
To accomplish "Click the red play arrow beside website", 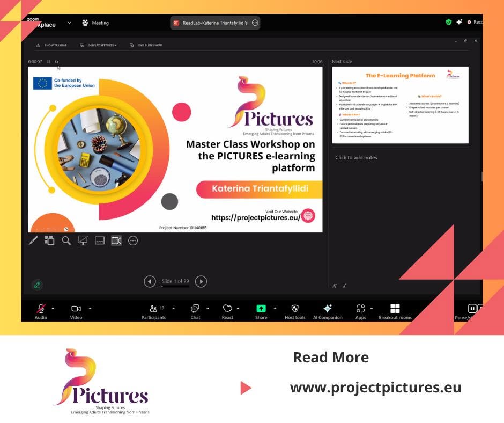I will [x=246, y=388].
